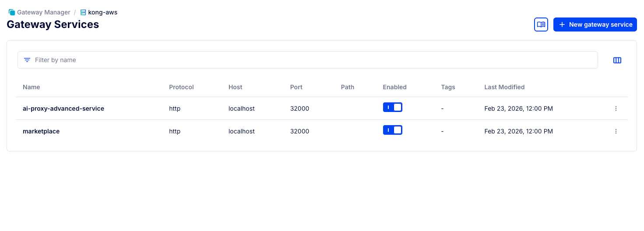Click the Name column header
644x231 pixels.
(x=32, y=87)
